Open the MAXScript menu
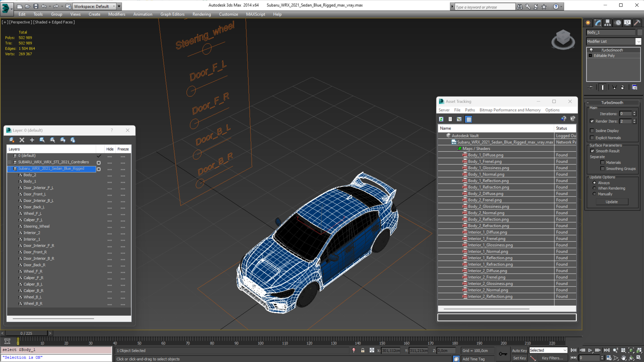Screen dimensions: 644x362 pyautogui.click(x=255, y=14)
